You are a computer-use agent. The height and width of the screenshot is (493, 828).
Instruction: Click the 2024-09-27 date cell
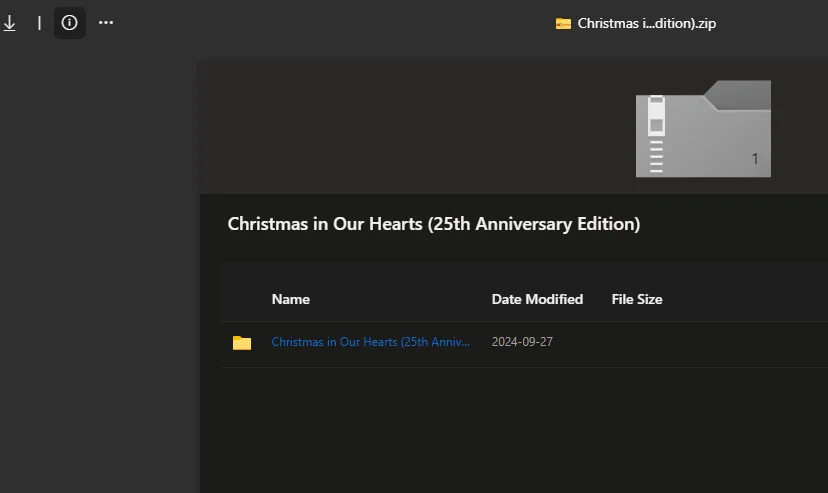[522, 342]
